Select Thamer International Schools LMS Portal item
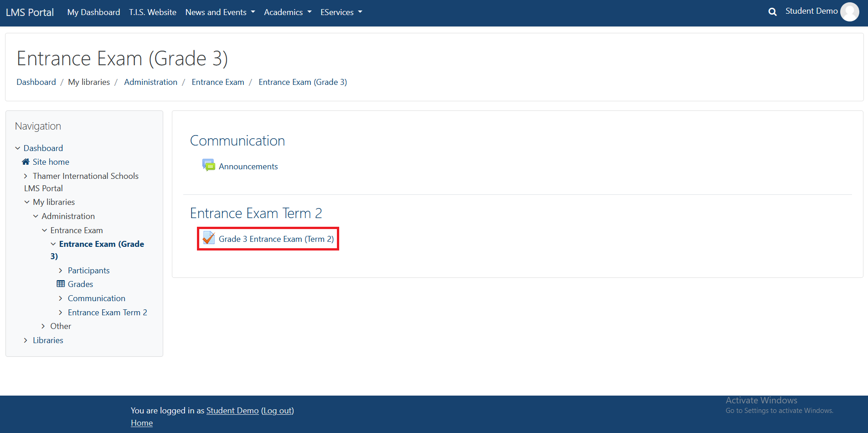The width and height of the screenshot is (868, 433). (x=81, y=182)
